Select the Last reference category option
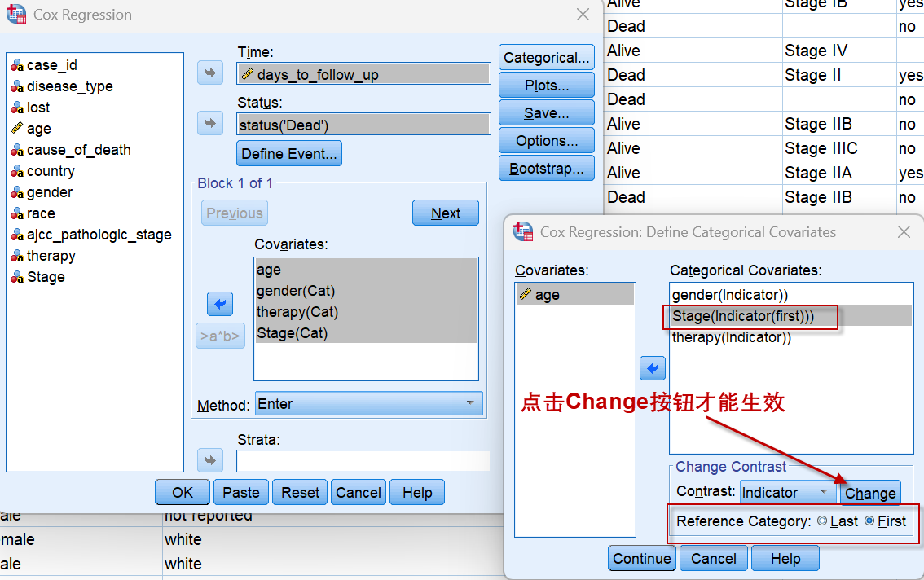Viewport: 924px width, 580px height. [x=822, y=521]
